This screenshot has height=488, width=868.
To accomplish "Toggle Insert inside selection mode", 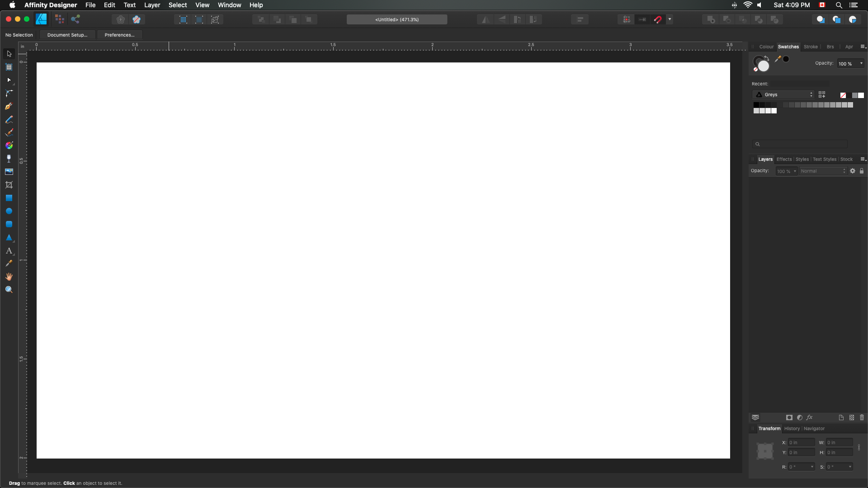I will click(853, 19).
